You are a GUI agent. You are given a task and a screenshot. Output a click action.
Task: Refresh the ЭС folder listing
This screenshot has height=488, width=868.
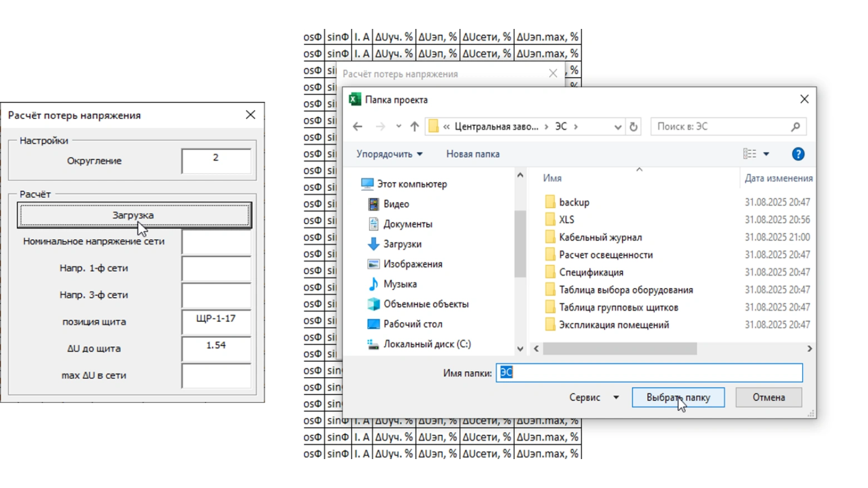(633, 127)
